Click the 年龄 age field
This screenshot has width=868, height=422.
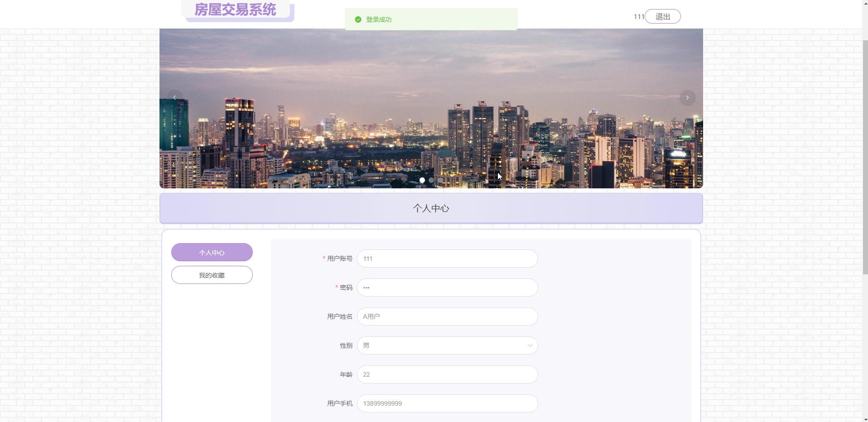[x=448, y=374]
